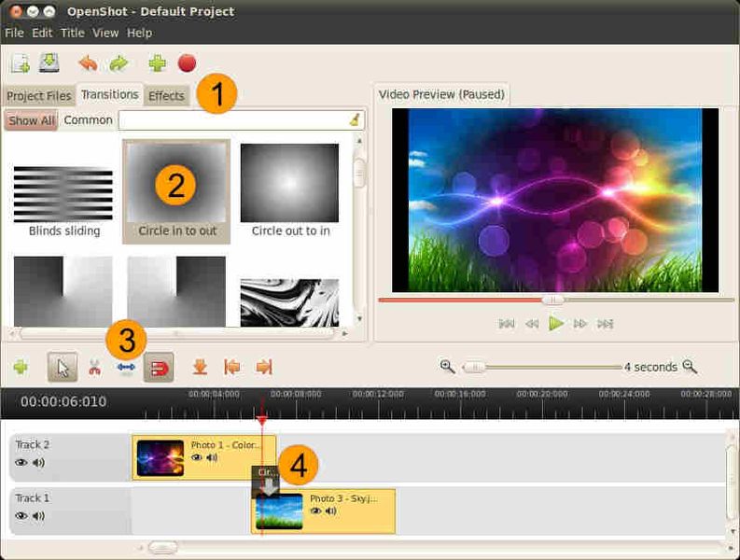This screenshot has height=560, width=740.
Task: Open the Edit menu
Action: 42,33
